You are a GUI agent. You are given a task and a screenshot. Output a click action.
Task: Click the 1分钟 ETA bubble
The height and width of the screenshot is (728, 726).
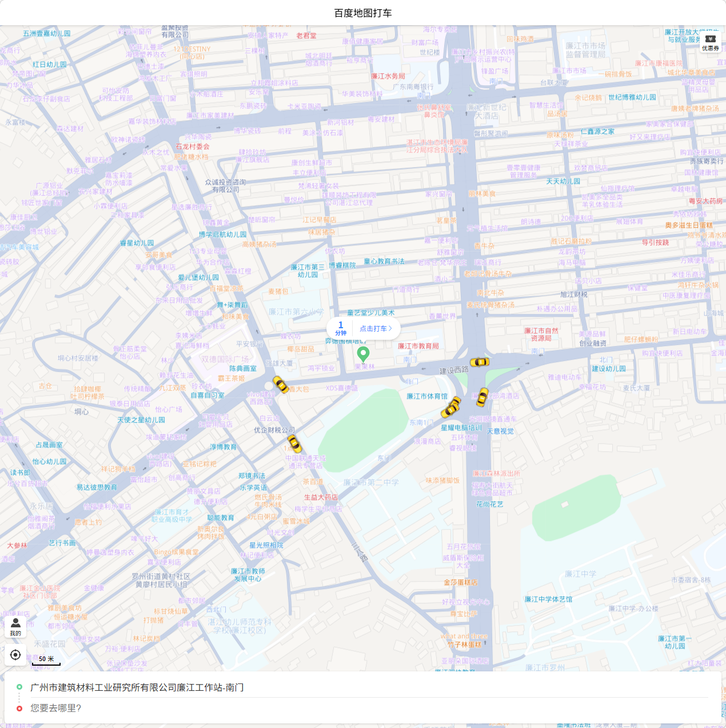340,328
